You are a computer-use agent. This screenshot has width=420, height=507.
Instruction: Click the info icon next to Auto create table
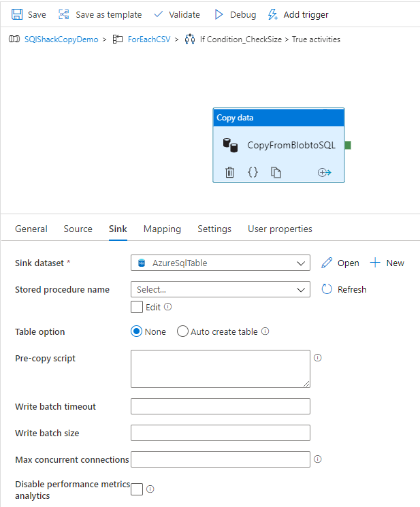click(265, 331)
